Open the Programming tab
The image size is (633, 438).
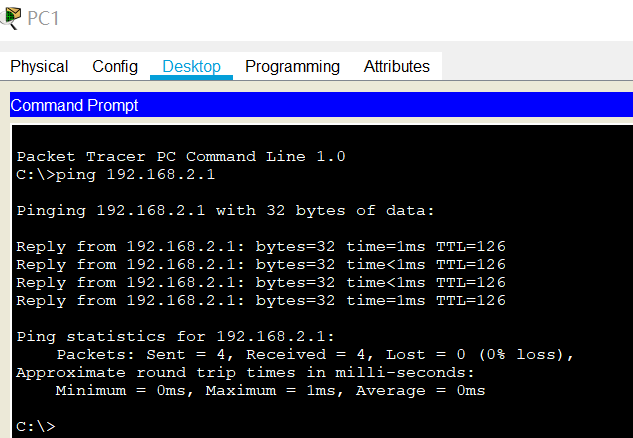292,67
